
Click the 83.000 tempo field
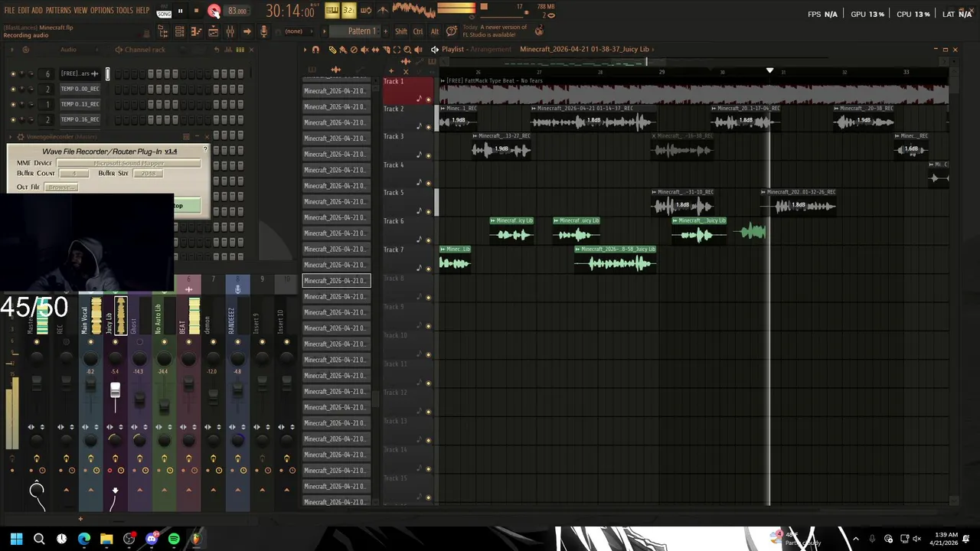tap(237, 11)
